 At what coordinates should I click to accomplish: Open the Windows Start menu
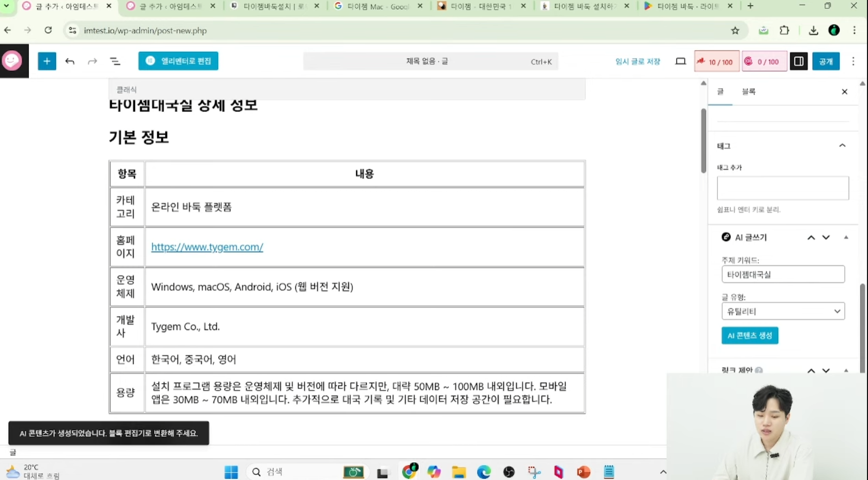[x=231, y=472]
